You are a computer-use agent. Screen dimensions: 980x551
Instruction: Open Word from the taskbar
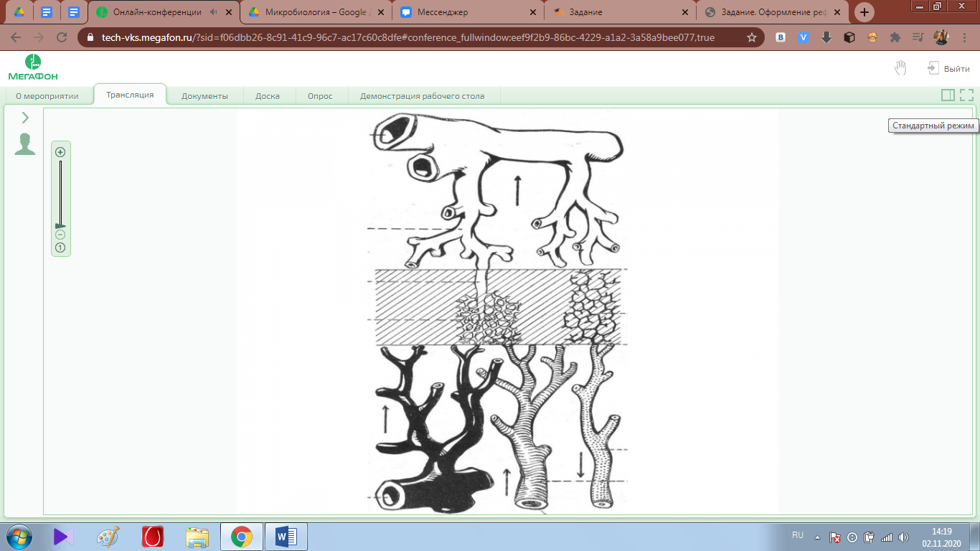click(286, 537)
